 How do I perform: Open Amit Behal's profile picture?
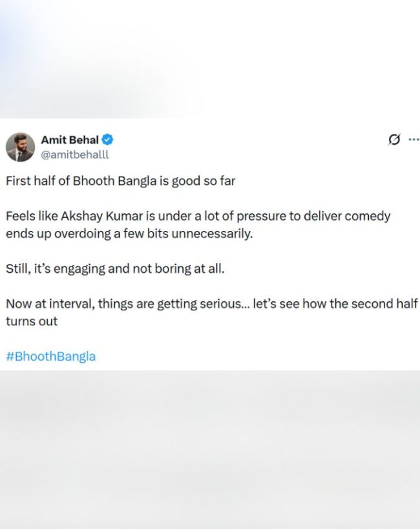point(20,147)
